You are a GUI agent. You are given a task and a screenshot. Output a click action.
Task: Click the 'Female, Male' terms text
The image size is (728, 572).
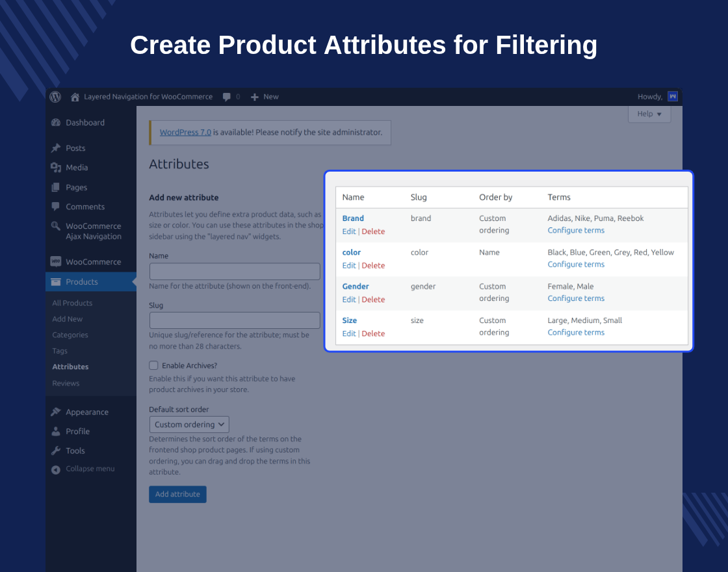click(570, 287)
